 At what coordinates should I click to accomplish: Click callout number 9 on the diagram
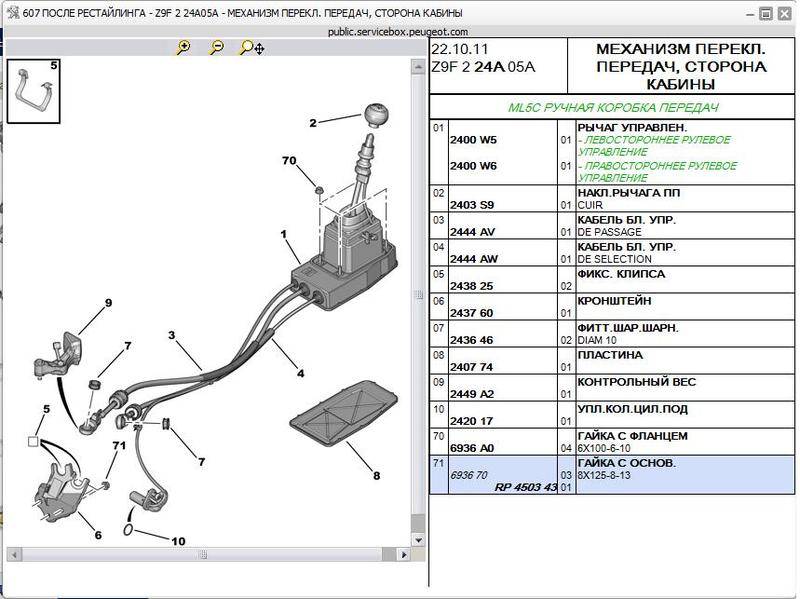108,302
